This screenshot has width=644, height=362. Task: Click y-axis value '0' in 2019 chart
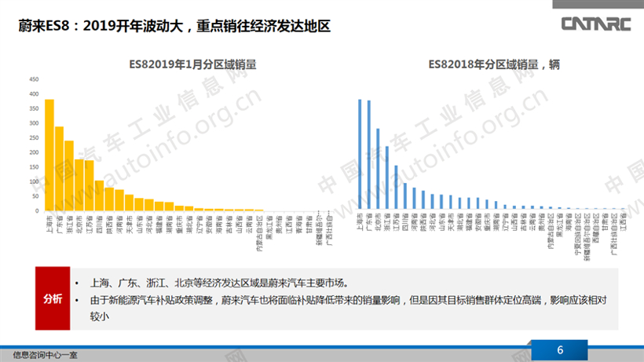pos(37,210)
